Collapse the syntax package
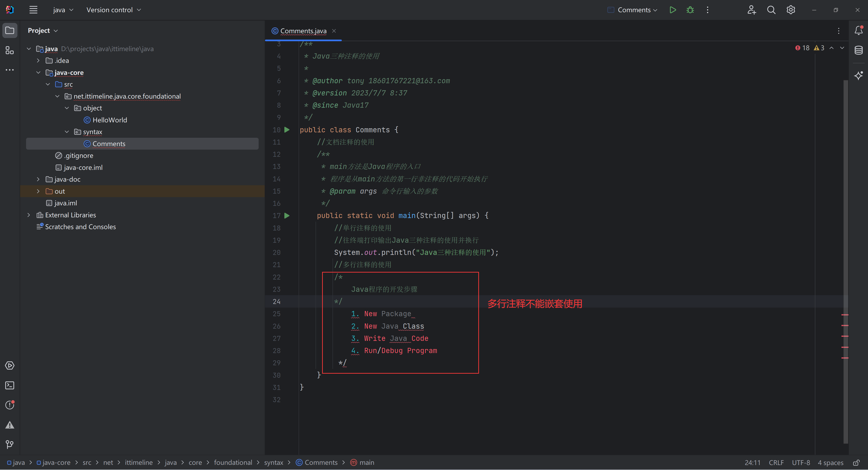868x470 pixels. click(67, 132)
